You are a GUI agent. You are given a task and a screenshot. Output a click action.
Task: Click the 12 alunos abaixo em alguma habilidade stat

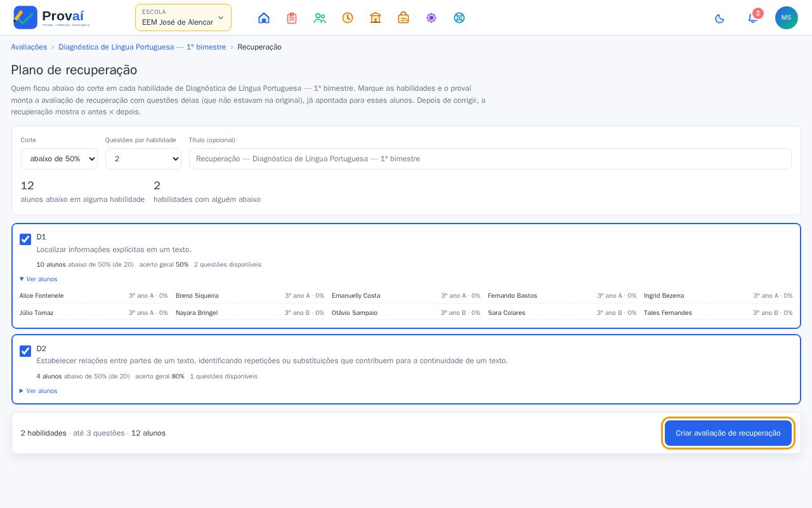coord(82,192)
